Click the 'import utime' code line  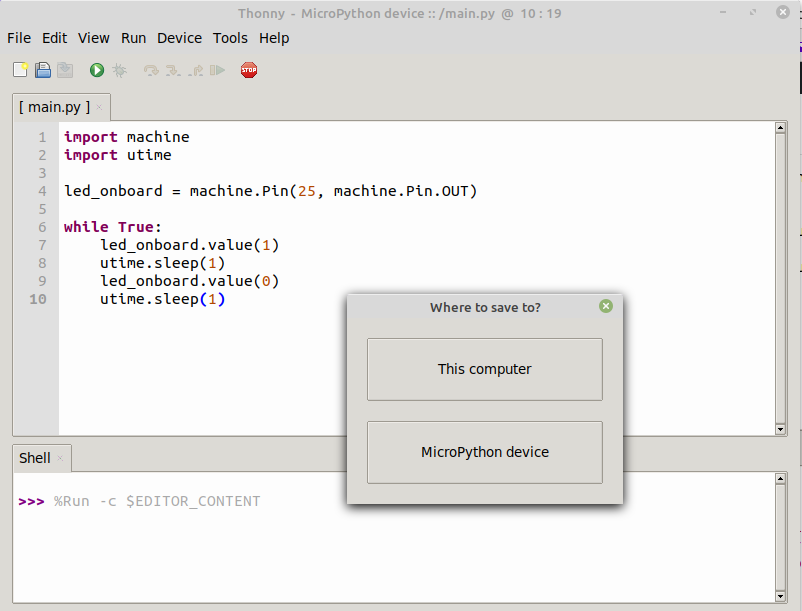tap(118, 155)
